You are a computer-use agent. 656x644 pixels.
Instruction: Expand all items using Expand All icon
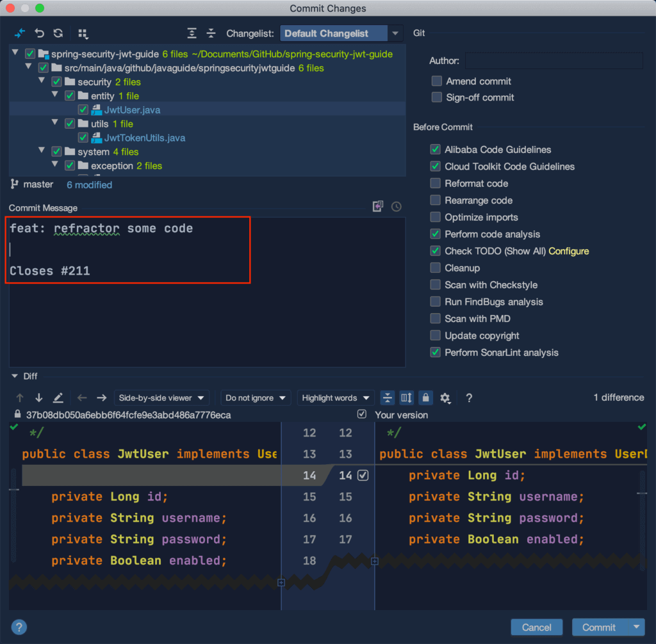pos(192,33)
